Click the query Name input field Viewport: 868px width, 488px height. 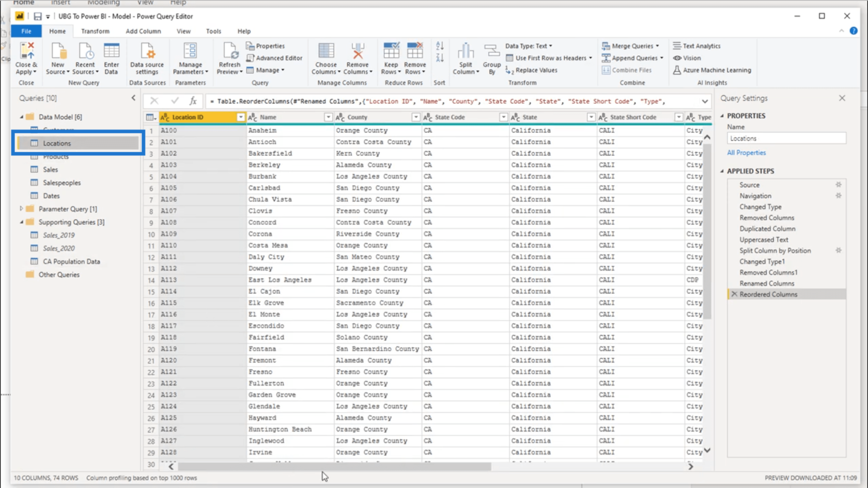coord(786,138)
